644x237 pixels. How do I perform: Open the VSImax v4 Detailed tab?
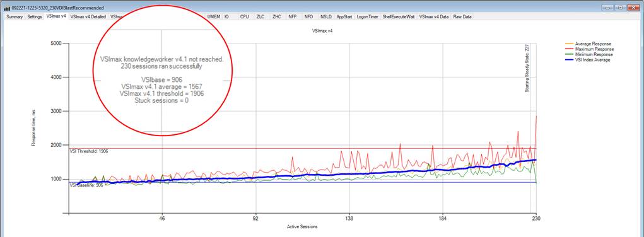click(88, 17)
